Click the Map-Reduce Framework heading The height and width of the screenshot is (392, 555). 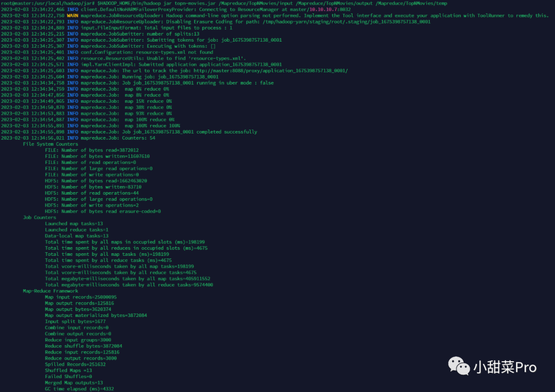pos(50,291)
